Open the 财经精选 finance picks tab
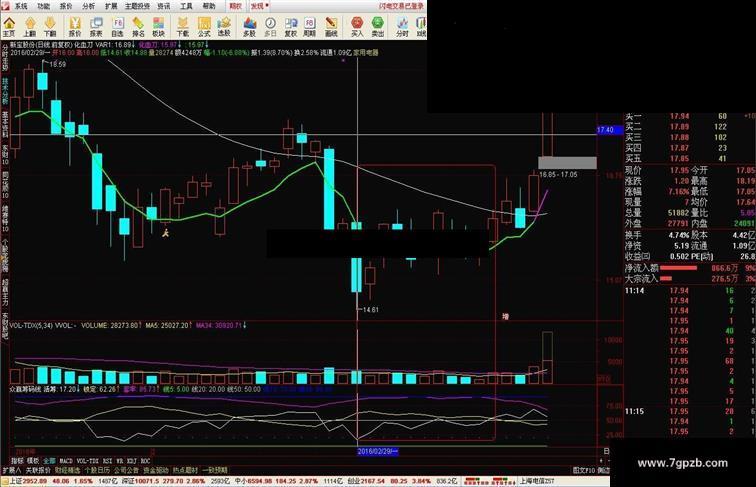This screenshot has width=756, height=487. [68, 470]
